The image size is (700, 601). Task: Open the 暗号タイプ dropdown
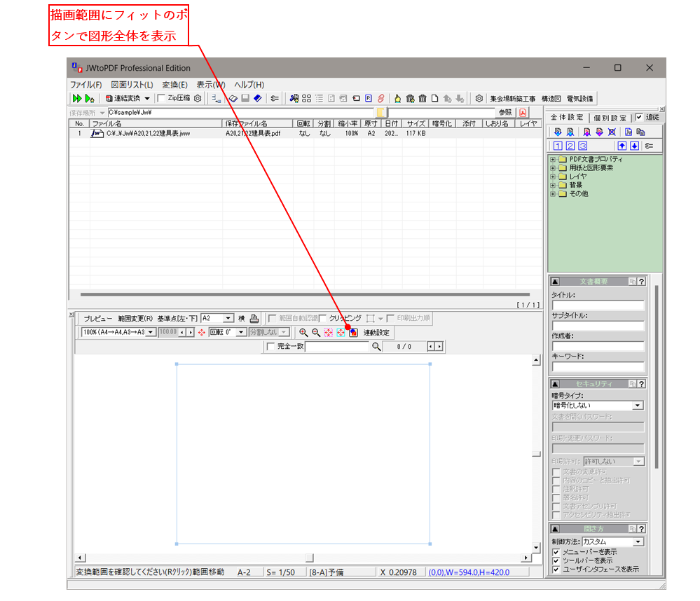(638, 406)
